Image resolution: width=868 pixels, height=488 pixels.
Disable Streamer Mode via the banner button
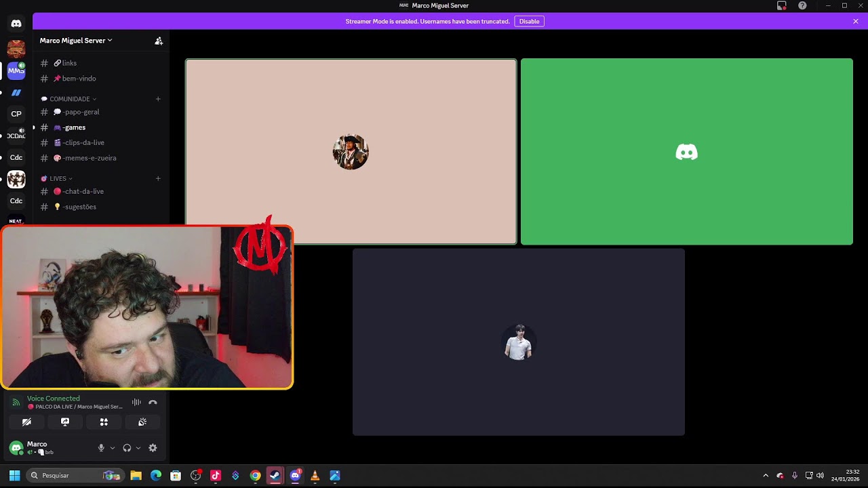coord(529,22)
